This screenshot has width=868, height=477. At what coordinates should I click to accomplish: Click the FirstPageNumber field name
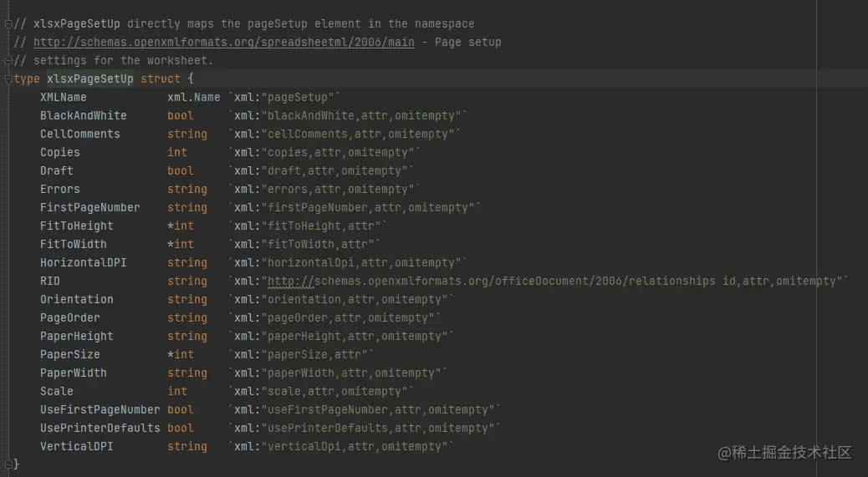click(x=90, y=207)
